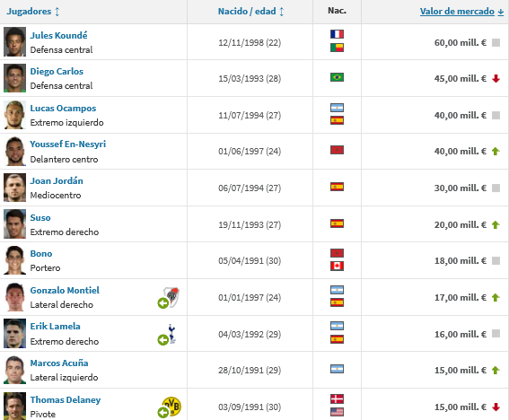This screenshot has width=509, height=420.
Task: Click the Borussia Dortmund logo beside Thomas Delaney
Action: 172,407
